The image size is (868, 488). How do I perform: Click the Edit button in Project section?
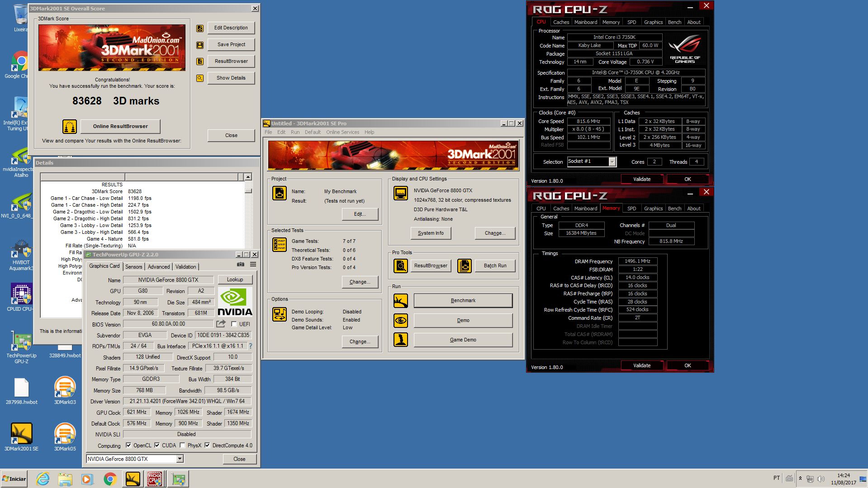pos(360,214)
